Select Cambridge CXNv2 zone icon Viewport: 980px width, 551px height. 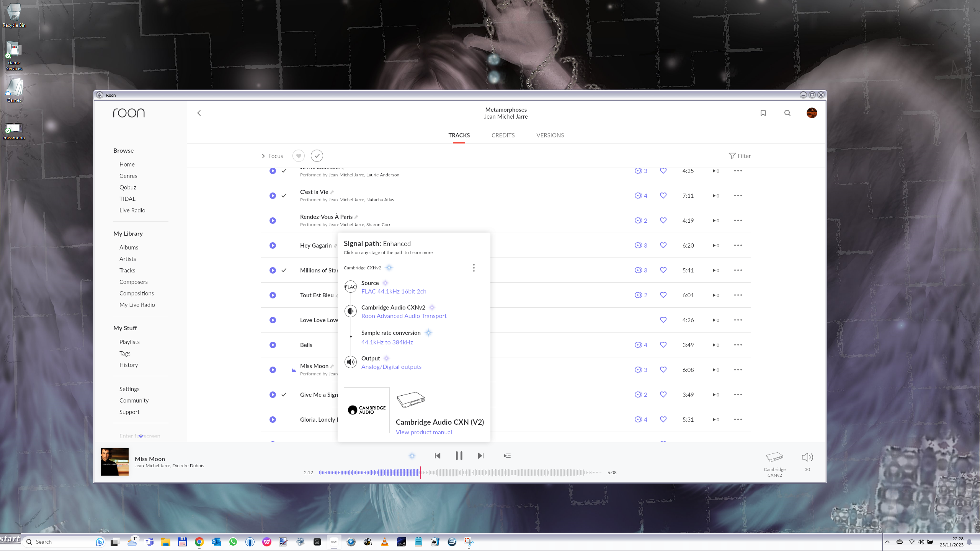pos(774,457)
